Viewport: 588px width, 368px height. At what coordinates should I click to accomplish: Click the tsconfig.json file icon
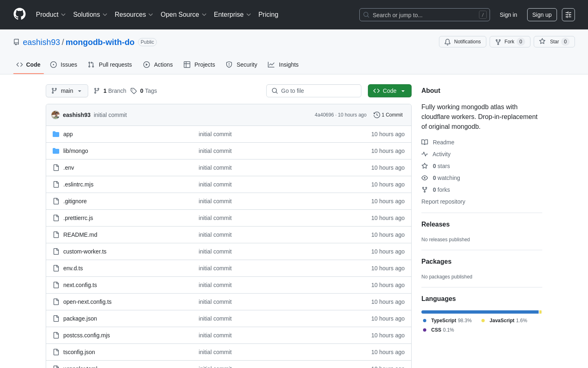point(56,352)
